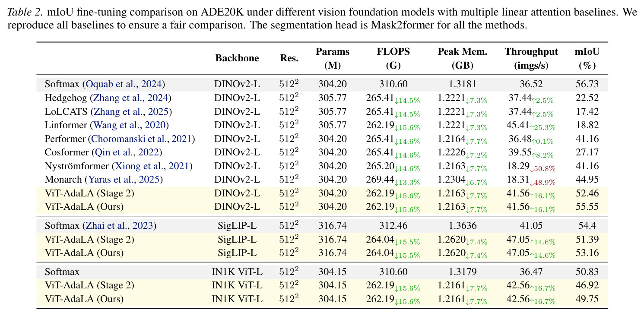The height and width of the screenshot is (316, 644).
Task: Click the Params (M) column header
Action: [333, 59]
